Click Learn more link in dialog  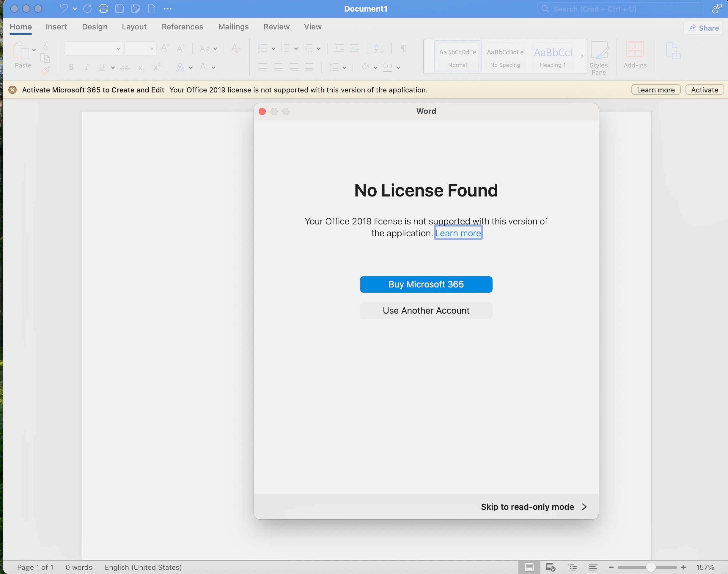coord(458,233)
